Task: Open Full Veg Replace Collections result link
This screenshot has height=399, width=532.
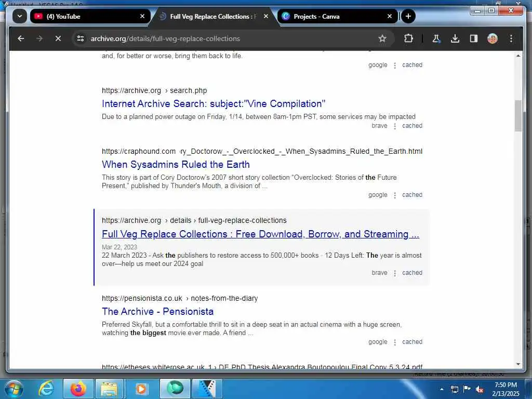Action: pyautogui.click(x=261, y=234)
